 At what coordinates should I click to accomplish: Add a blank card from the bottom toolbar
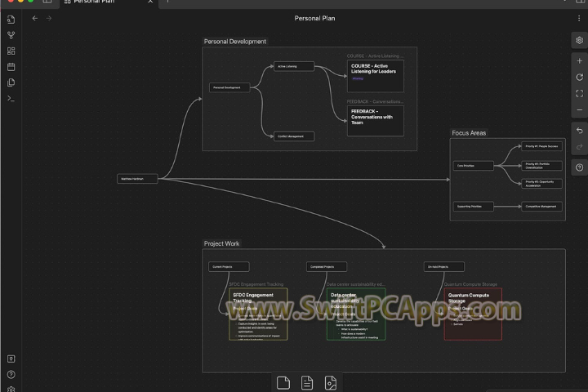(283, 383)
